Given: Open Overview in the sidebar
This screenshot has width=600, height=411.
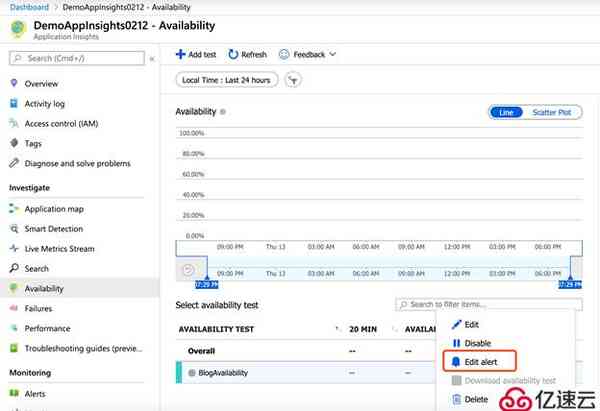Looking at the screenshot, I should coord(41,83).
